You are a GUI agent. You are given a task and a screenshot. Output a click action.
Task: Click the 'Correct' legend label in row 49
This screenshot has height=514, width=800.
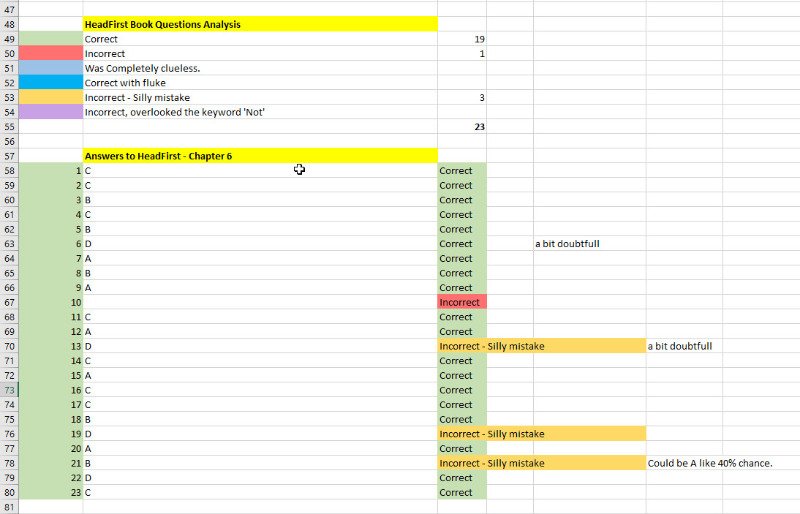point(260,39)
